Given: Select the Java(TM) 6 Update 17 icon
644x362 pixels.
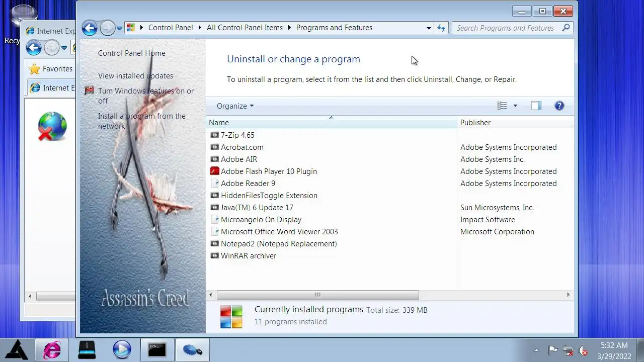Looking at the screenshot, I should [x=214, y=207].
